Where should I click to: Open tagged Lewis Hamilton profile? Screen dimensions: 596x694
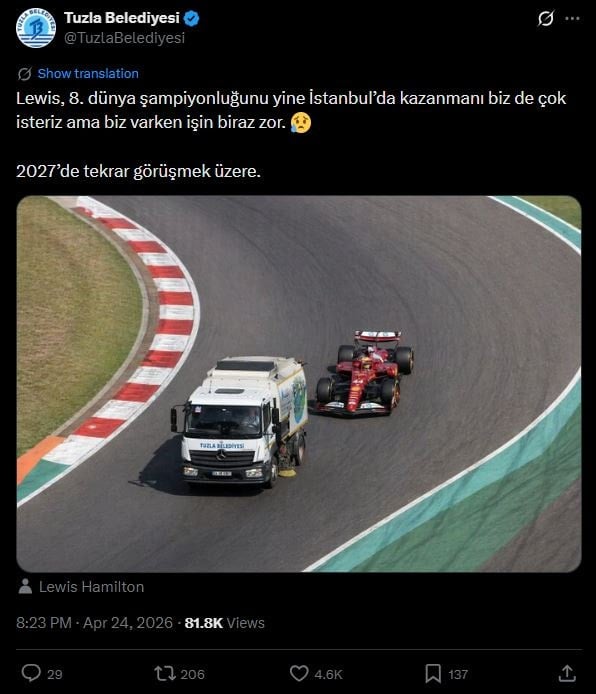(92, 587)
